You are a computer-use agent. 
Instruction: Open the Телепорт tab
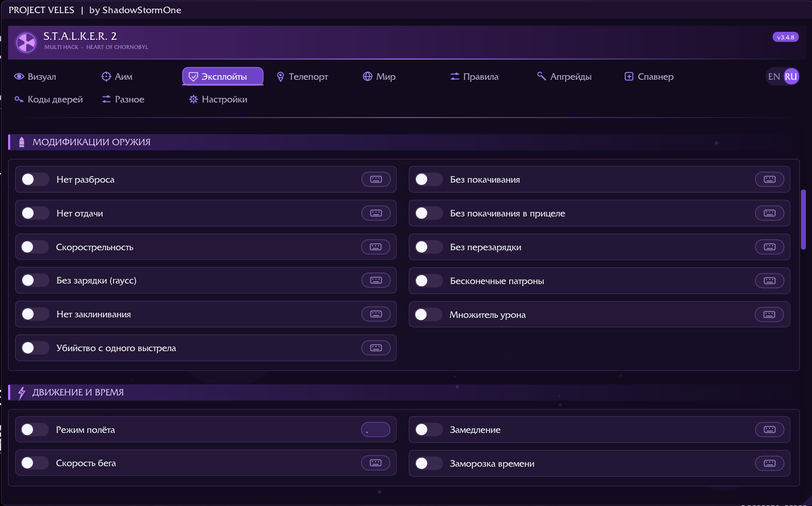click(303, 77)
